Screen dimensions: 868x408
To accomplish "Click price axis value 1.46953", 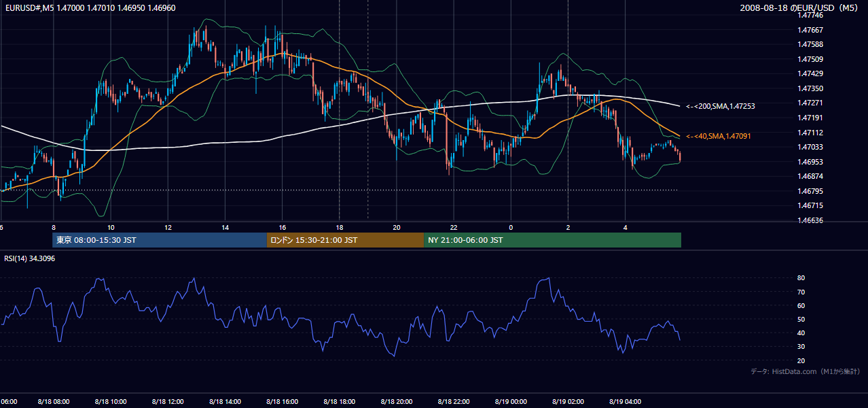I will [810, 162].
